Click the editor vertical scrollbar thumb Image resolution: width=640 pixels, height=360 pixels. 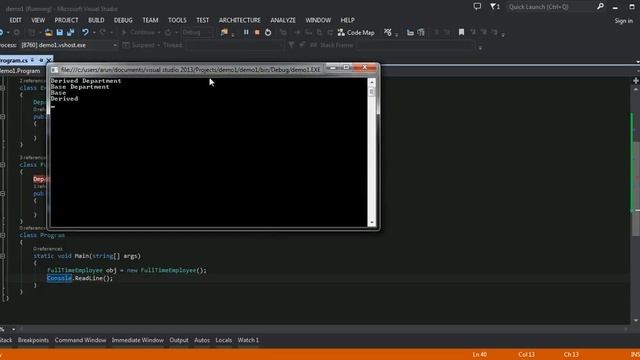pyautogui.click(x=636, y=188)
